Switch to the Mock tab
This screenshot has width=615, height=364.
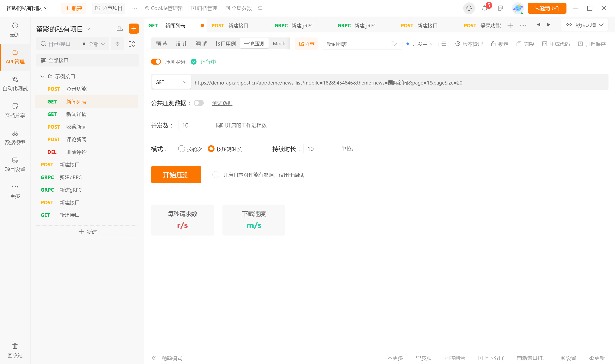pos(278,43)
